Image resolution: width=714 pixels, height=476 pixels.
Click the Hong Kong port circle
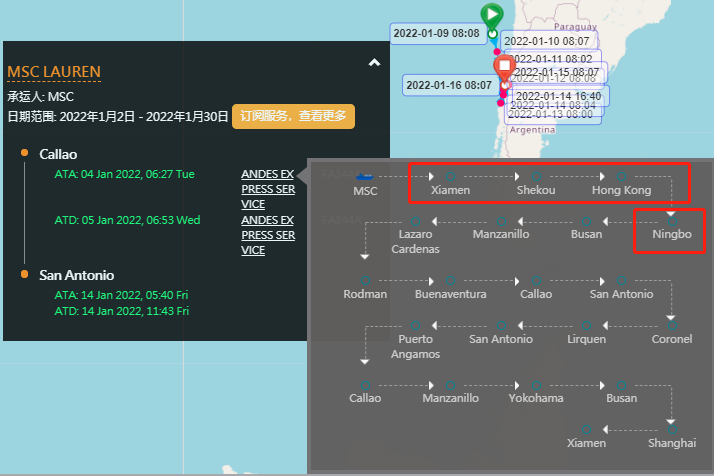[622, 176]
